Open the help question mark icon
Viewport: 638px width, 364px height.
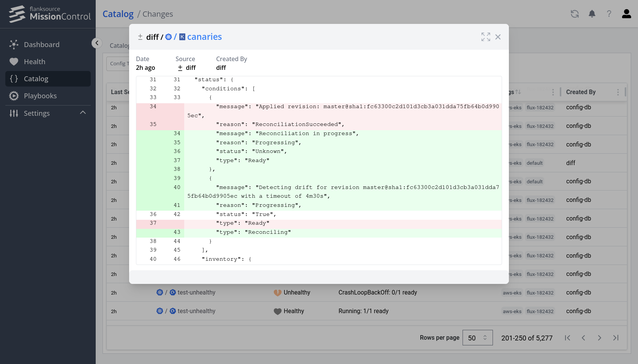pyautogui.click(x=609, y=14)
